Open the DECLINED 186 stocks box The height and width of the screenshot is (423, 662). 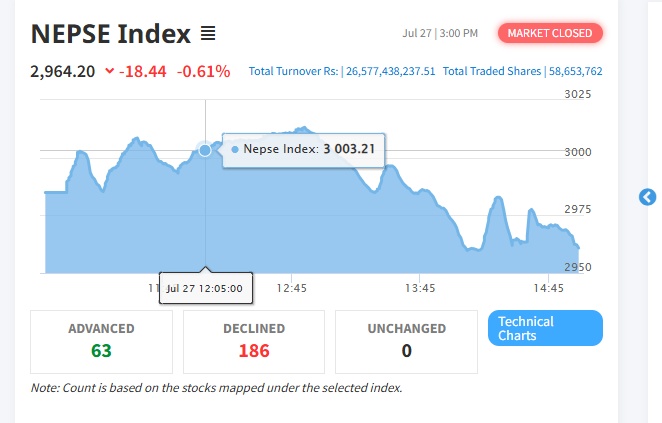tap(254, 342)
